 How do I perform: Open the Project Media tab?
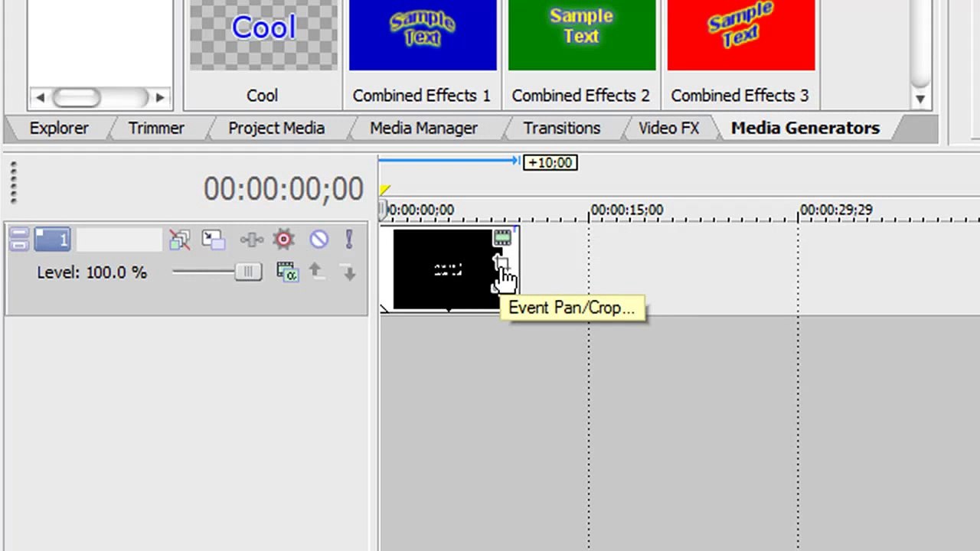pyautogui.click(x=276, y=128)
